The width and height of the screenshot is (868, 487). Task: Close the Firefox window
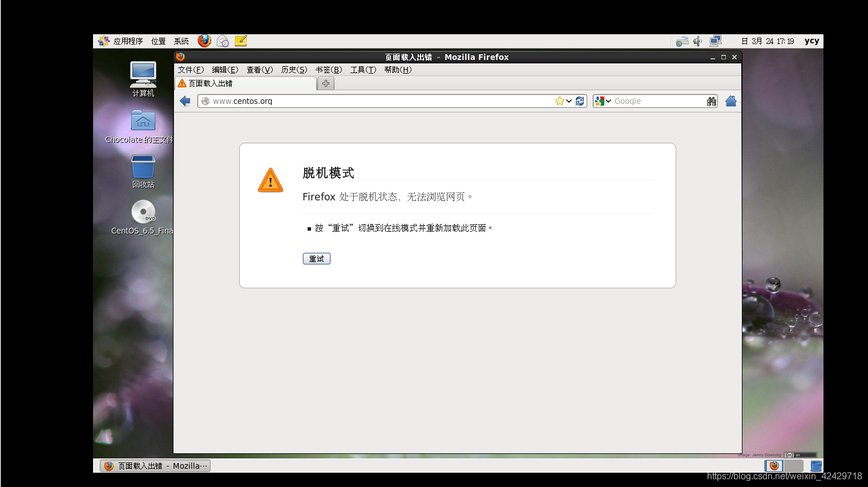tap(734, 57)
